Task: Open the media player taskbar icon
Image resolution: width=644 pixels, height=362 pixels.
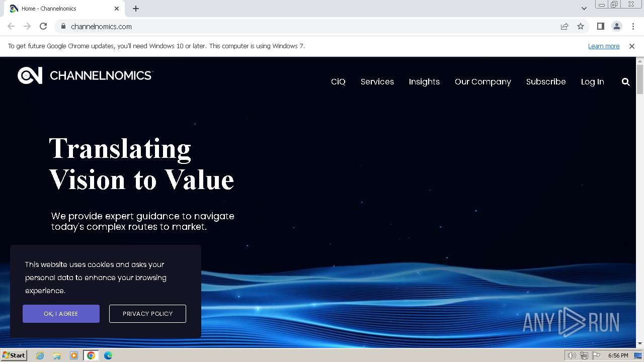Action: coord(74,355)
